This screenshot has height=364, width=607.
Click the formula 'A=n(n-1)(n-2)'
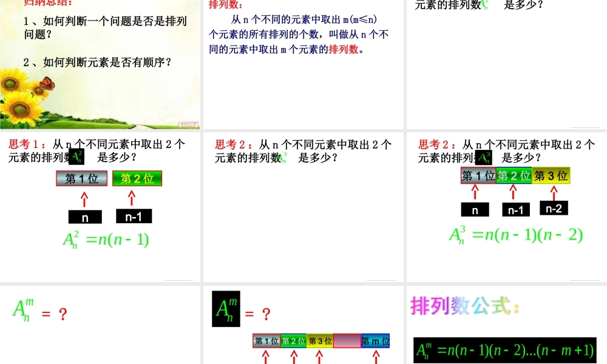coord(515,235)
